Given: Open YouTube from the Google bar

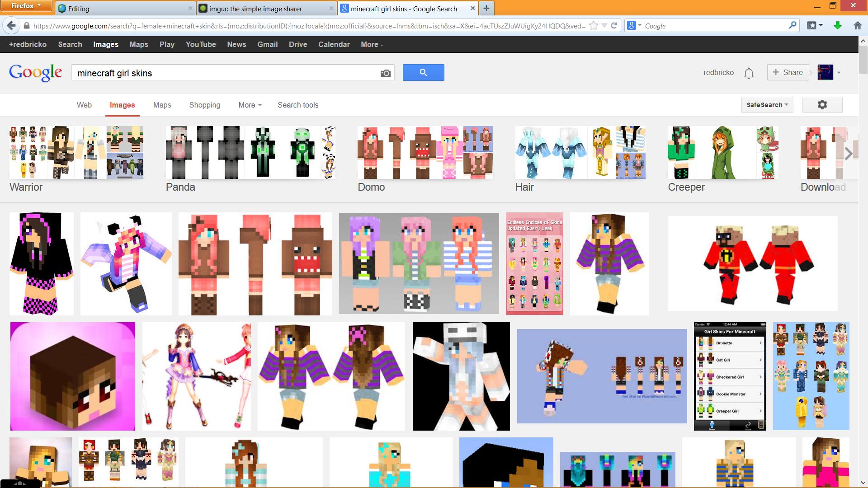Looking at the screenshot, I should 201,44.
